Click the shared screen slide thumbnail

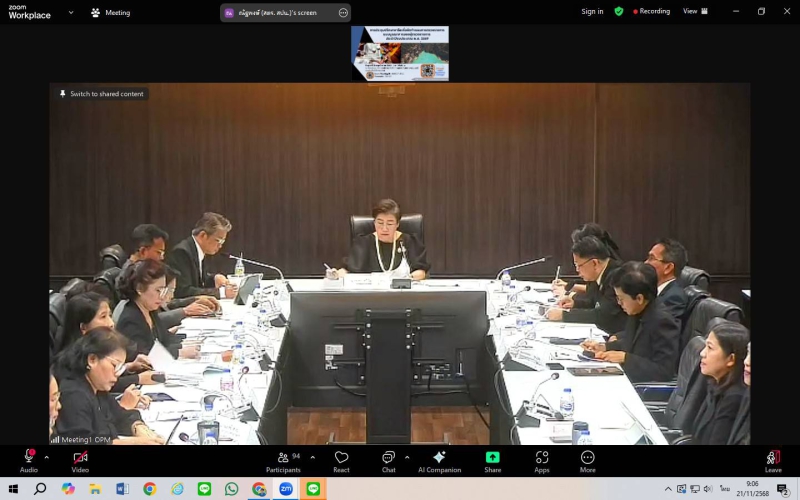pyautogui.click(x=400, y=53)
